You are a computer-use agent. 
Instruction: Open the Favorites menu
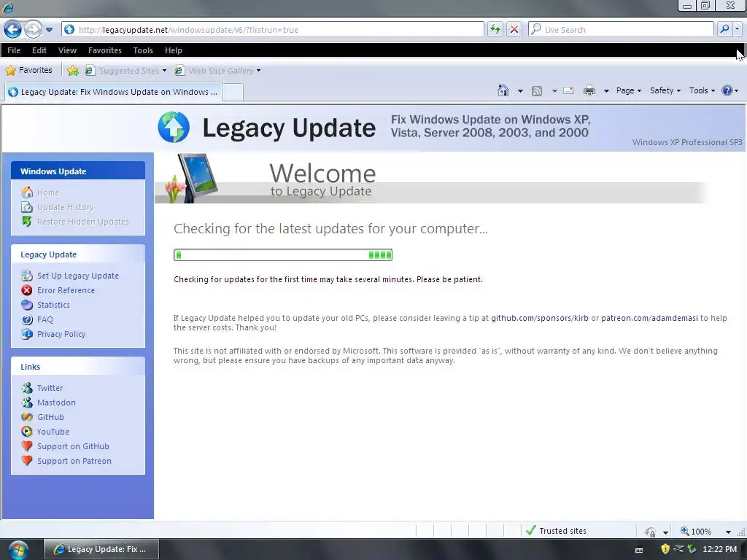point(105,50)
